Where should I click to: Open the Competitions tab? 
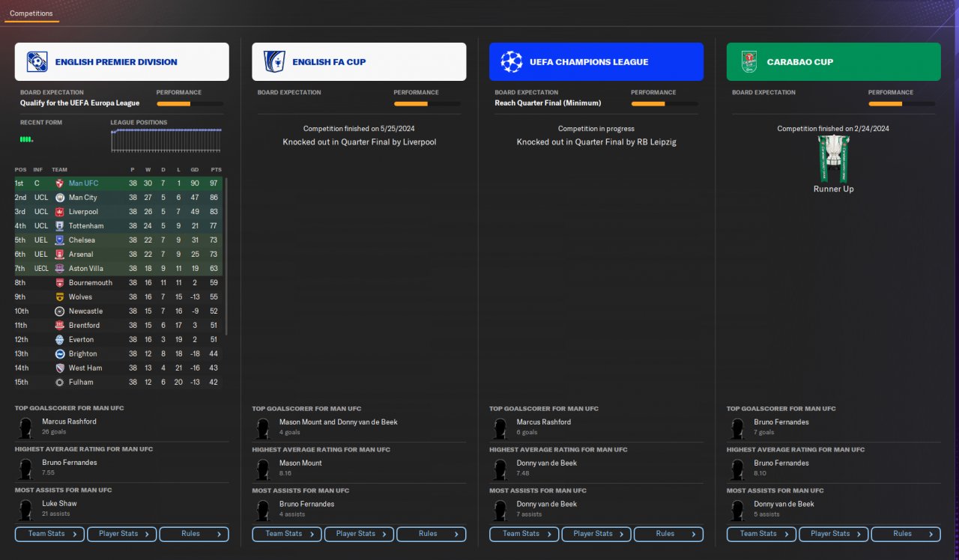coord(31,13)
